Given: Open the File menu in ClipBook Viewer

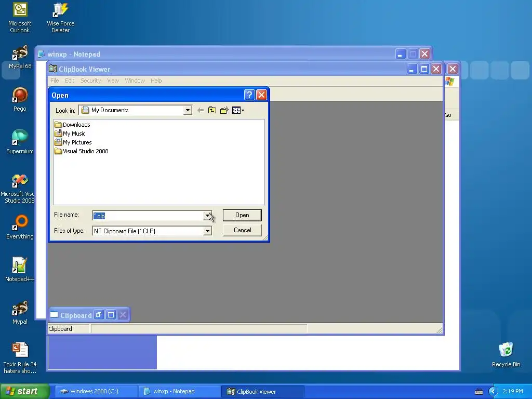Looking at the screenshot, I should (55, 81).
